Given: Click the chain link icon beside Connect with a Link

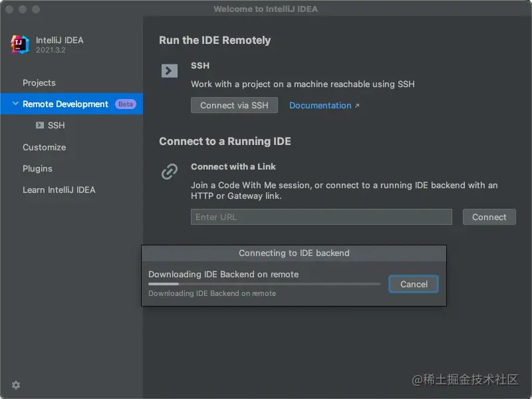Looking at the screenshot, I should point(170,171).
